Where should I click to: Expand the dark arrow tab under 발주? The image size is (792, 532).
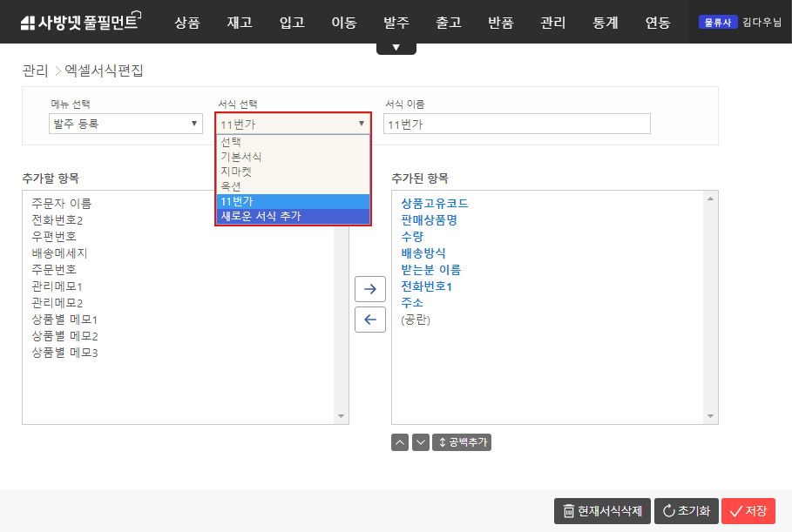pyautogui.click(x=396, y=48)
